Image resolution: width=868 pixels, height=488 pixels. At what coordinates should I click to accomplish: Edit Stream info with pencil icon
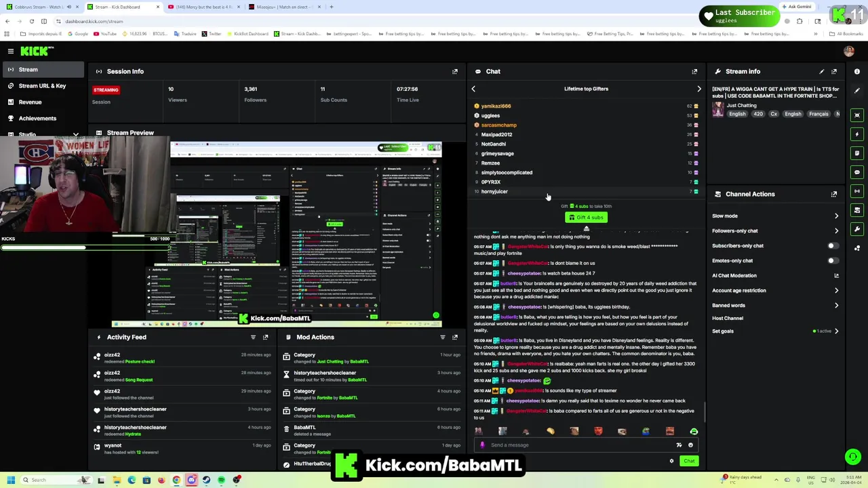coord(822,71)
